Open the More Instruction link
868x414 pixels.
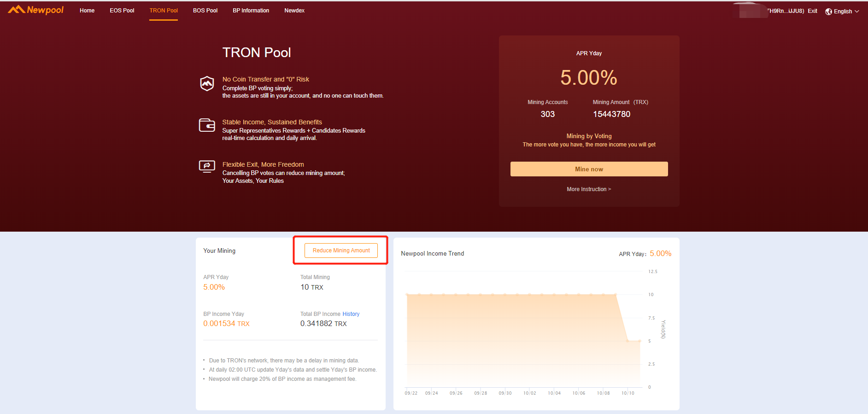[x=589, y=189]
